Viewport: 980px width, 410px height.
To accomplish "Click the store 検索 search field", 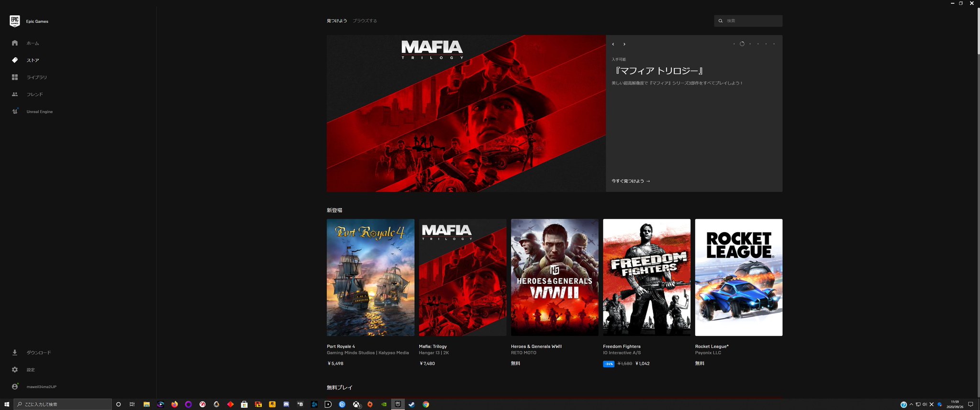I will coord(748,21).
